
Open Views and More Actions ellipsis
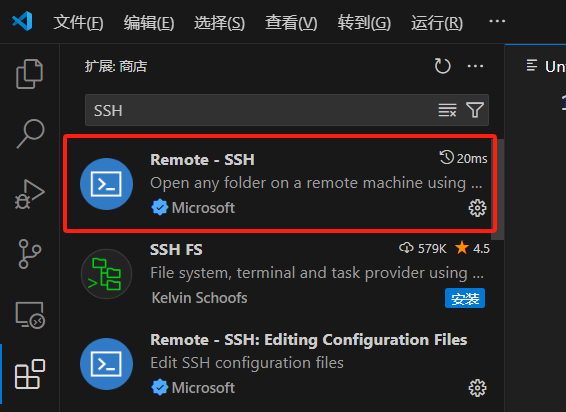(x=475, y=66)
